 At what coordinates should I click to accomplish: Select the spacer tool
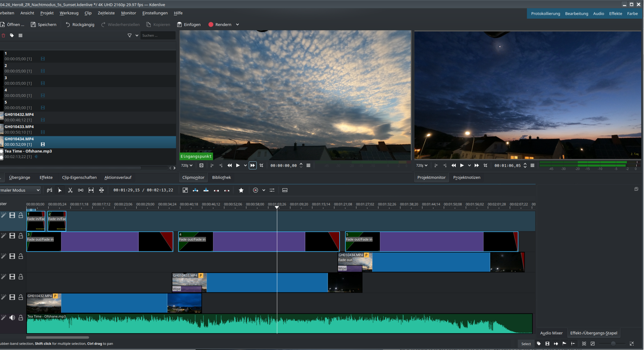coord(80,190)
